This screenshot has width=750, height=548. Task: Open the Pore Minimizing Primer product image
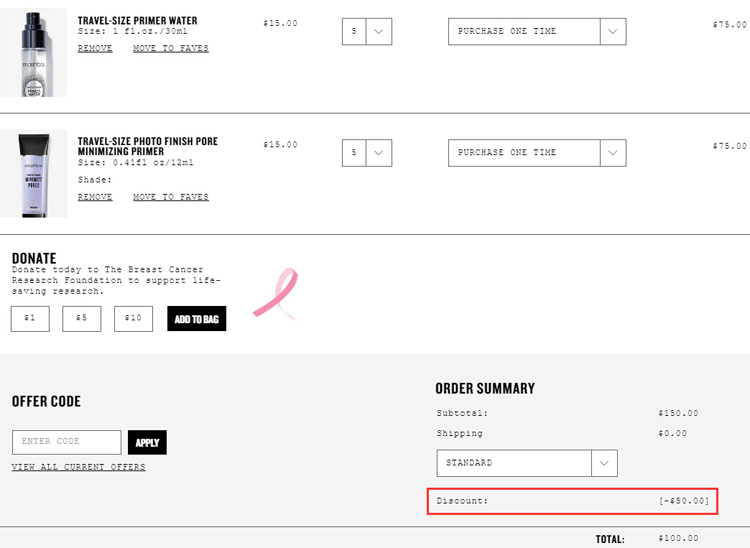click(x=33, y=174)
